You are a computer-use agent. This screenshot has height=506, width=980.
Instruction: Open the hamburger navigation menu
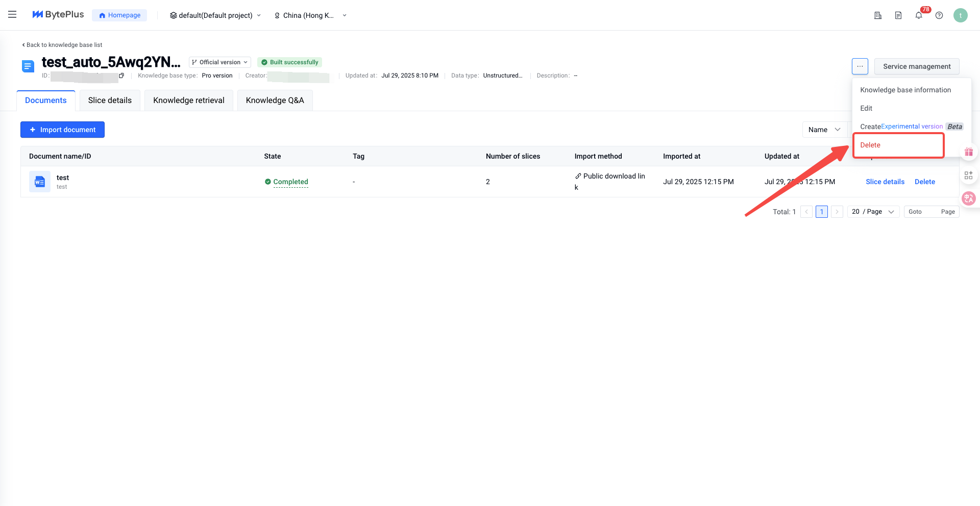[x=12, y=15]
